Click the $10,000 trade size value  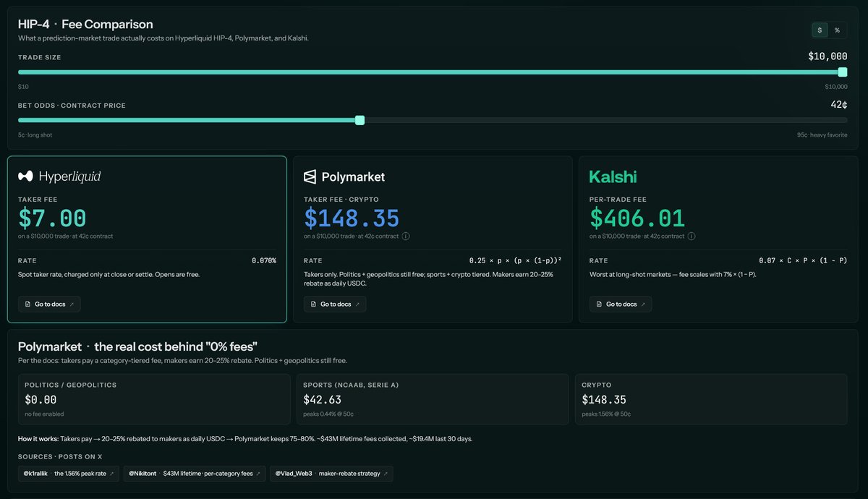click(x=827, y=56)
